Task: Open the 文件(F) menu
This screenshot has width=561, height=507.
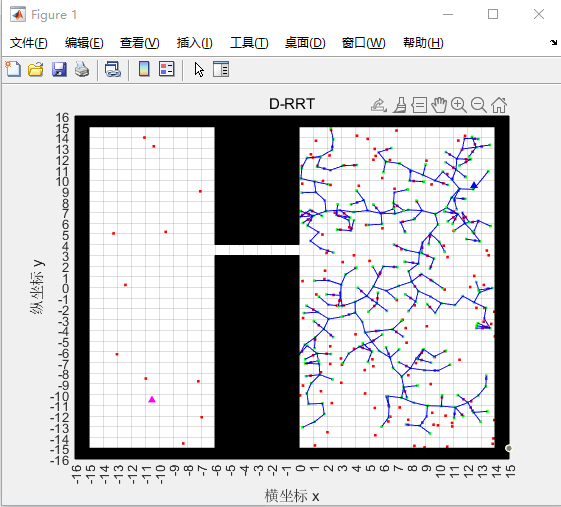Action: click(29, 43)
